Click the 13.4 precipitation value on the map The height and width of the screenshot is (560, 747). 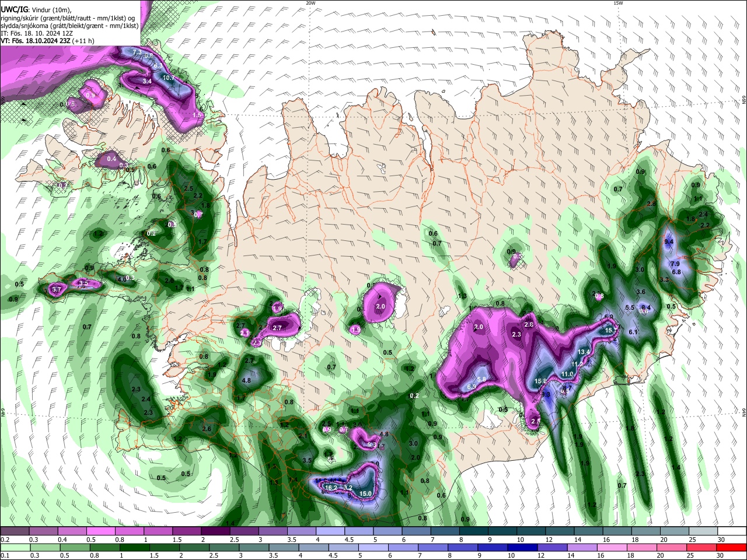click(584, 352)
